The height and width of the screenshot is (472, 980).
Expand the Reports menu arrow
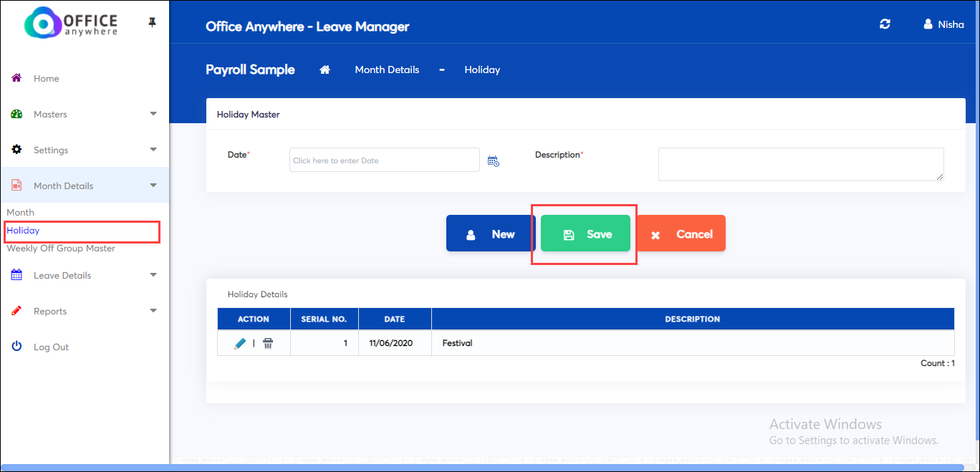153,311
